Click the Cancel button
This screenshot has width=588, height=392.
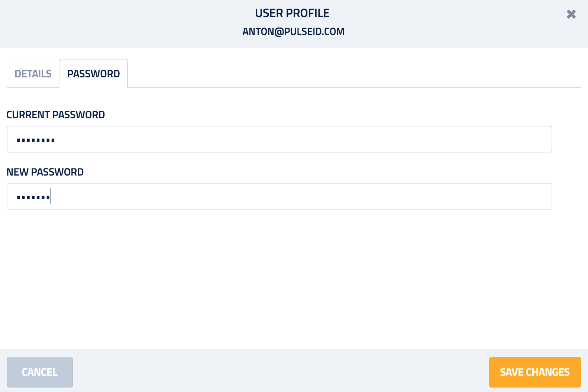click(40, 372)
